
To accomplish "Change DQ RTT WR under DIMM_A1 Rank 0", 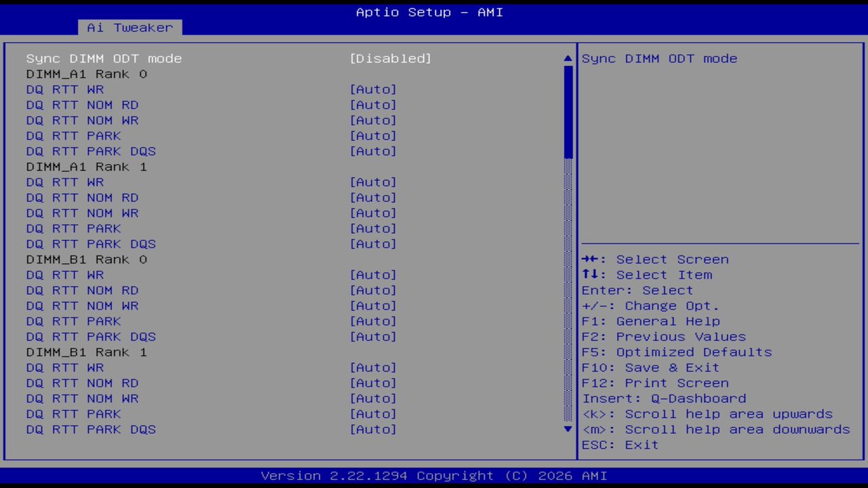I will [65, 89].
